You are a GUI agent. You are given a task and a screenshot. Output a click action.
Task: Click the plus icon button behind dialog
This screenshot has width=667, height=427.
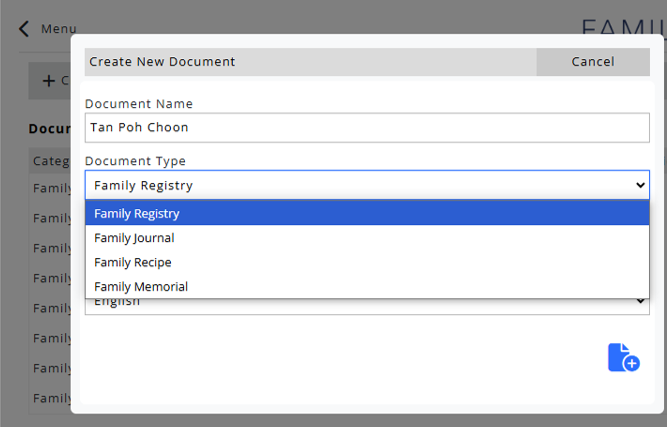[x=49, y=81]
